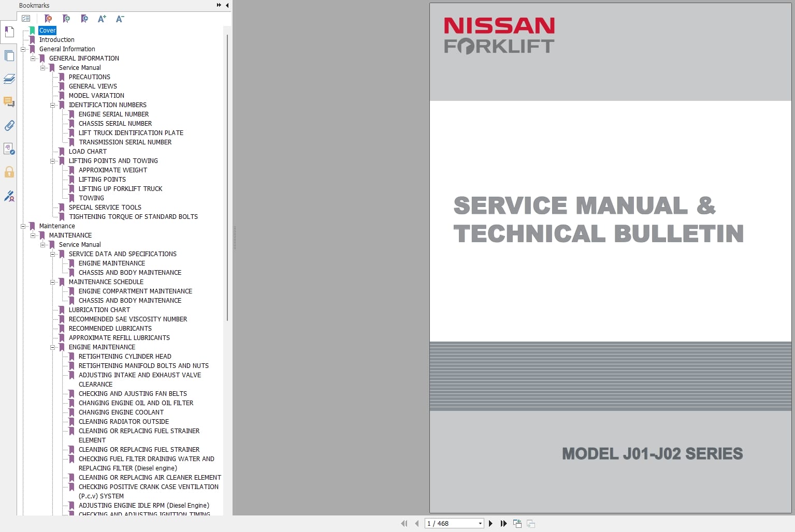Click the expand panel double-arrow icon
Image resolution: width=795 pixels, height=532 pixels.
point(219,5)
